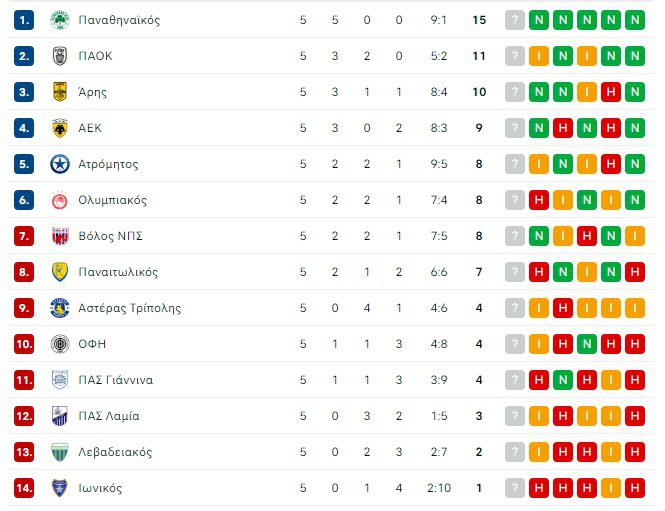The width and height of the screenshot is (665, 511).
Task: Open the ΟΦΗ team page link
Action: click(92, 344)
